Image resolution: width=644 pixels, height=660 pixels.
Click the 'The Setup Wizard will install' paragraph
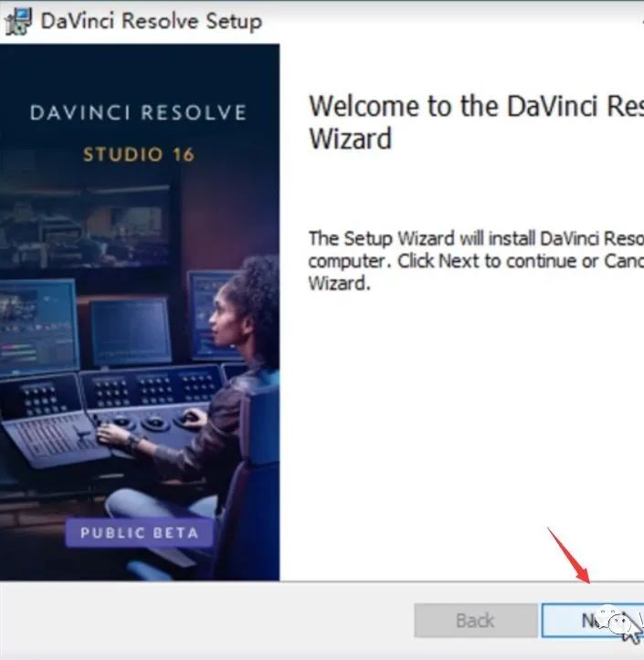pos(476,261)
